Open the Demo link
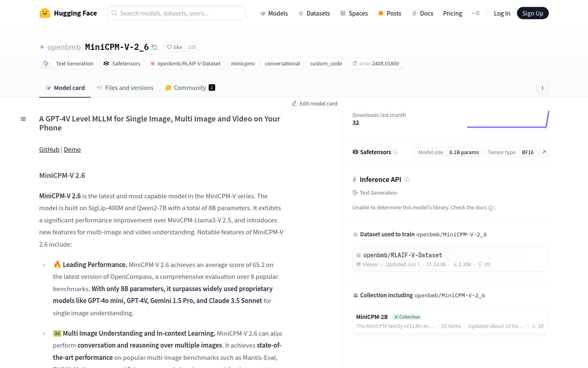 72,149
